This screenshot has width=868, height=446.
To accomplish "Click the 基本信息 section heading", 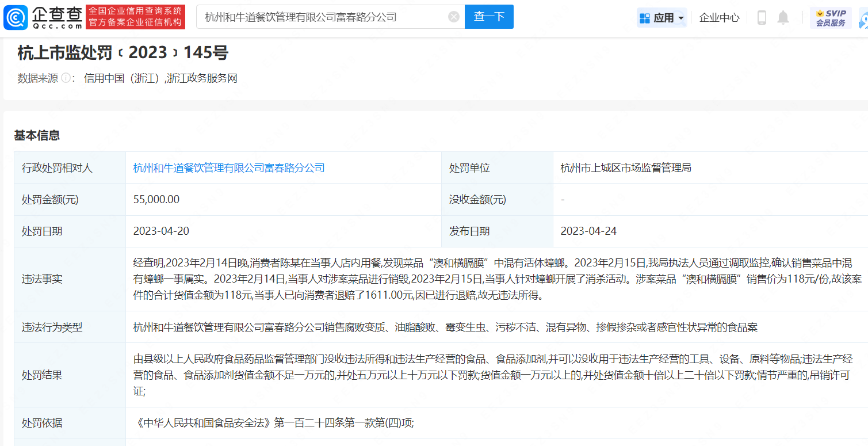I will tap(37, 136).
